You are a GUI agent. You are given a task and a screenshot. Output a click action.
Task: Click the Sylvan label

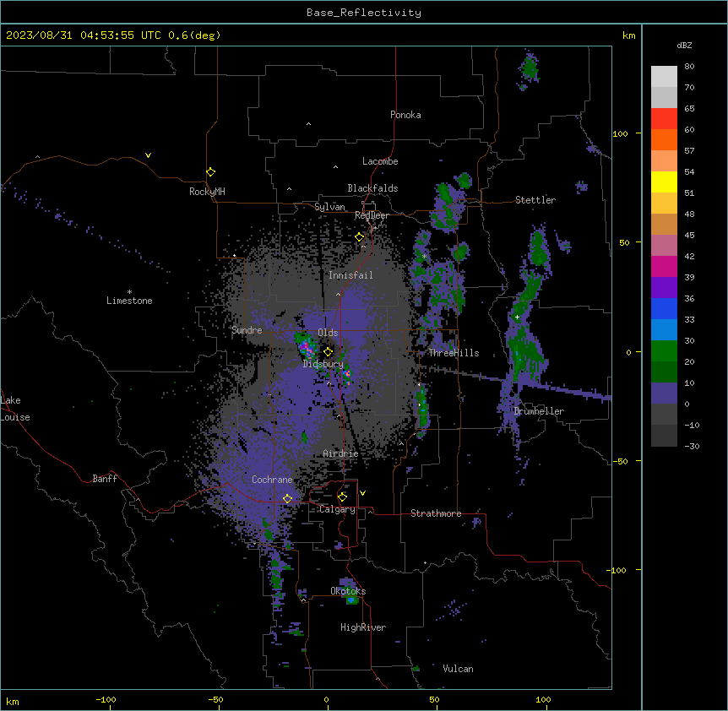pos(329,207)
